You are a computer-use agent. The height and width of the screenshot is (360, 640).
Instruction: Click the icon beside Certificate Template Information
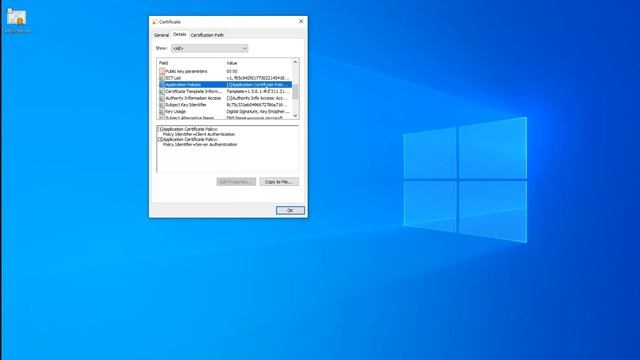pos(162,91)
